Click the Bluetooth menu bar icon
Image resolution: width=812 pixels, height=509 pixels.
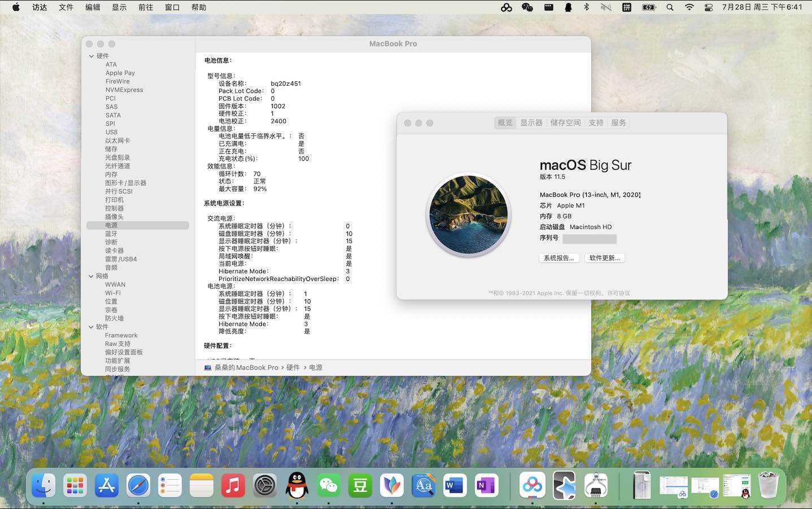coord(586,7)
